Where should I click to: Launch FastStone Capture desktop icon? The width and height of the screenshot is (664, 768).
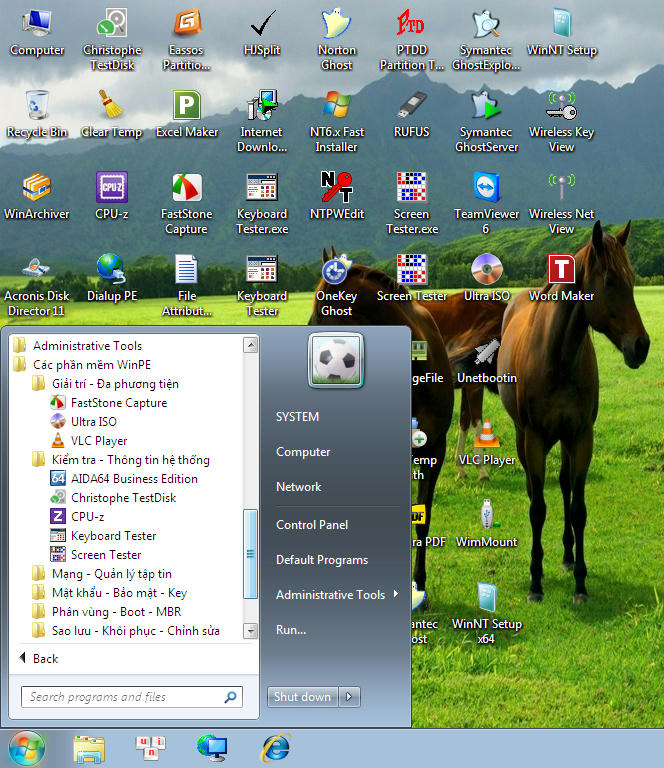(x=187, y=203)
